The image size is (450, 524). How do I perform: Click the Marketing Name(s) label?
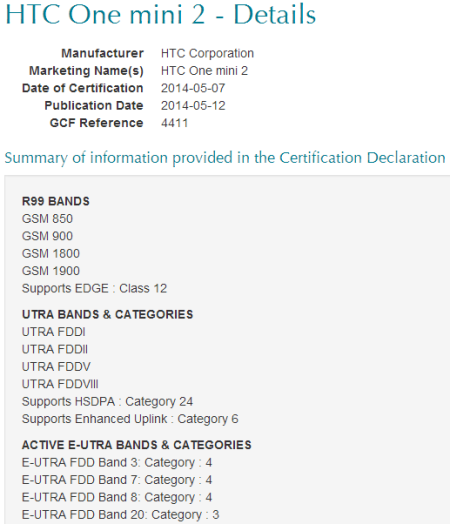(86, 71)
